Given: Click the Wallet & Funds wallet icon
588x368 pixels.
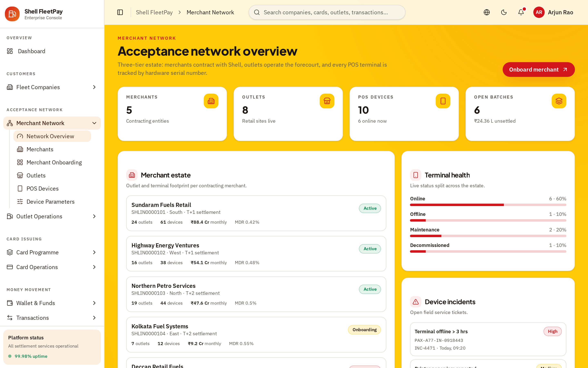Looking at the screenshot, I should (x=10, y=303).
